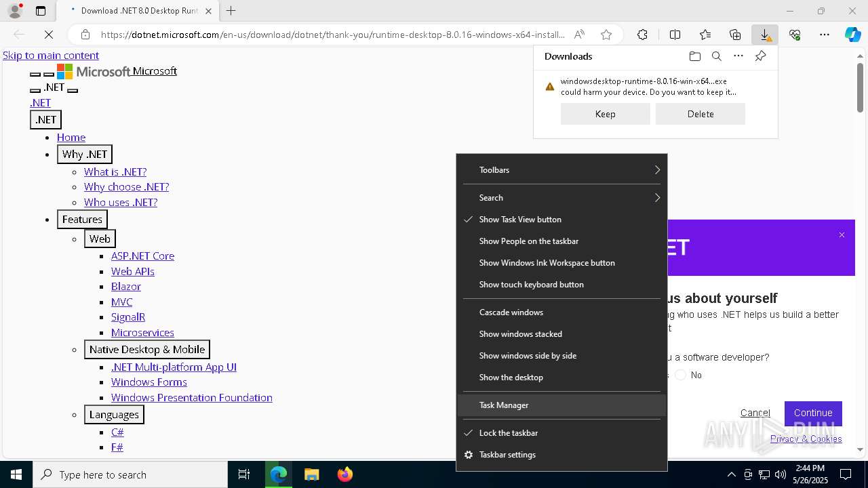This screenshot has width=868, height=488.
Task: Click the page vertical scrollbar thumb
Action: (860, 87)
